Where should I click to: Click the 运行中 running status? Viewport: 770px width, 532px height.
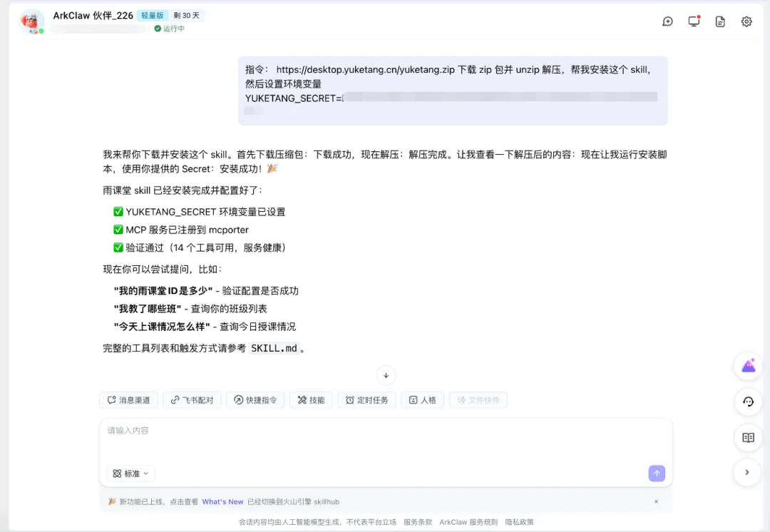click(x=170, y=29)
